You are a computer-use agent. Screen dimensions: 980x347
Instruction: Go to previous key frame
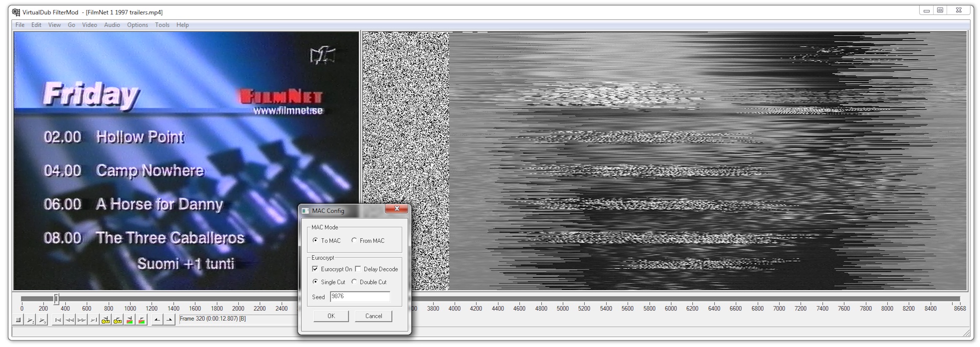pyautogui.click(x=106, y=320)
